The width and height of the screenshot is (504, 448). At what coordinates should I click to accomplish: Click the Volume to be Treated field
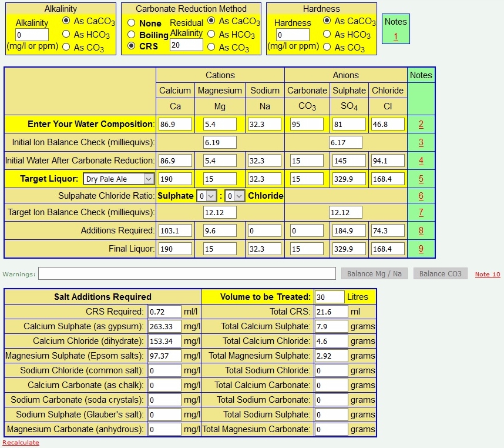coord(330,297)
